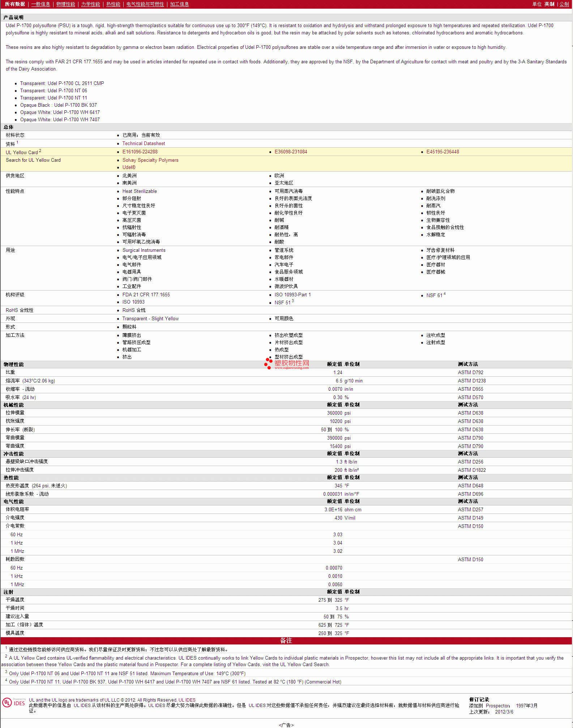Switch to the 物理性能 tab
The image size is (573, 728).
(x=65, y=4)
